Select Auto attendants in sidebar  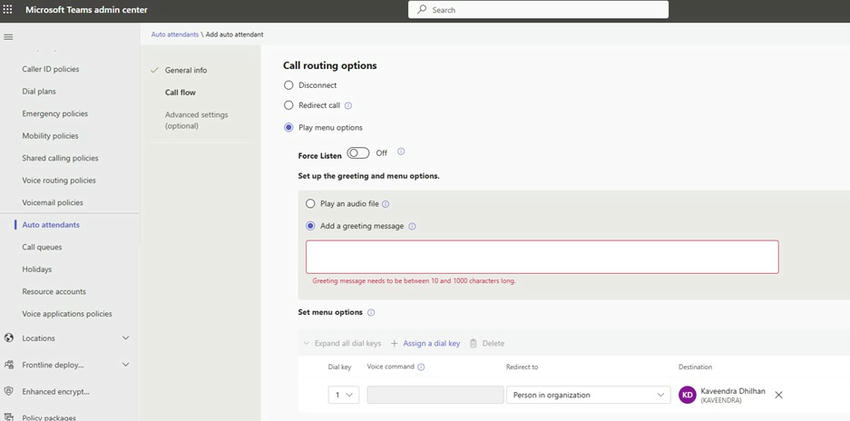[x=51, y=225]
